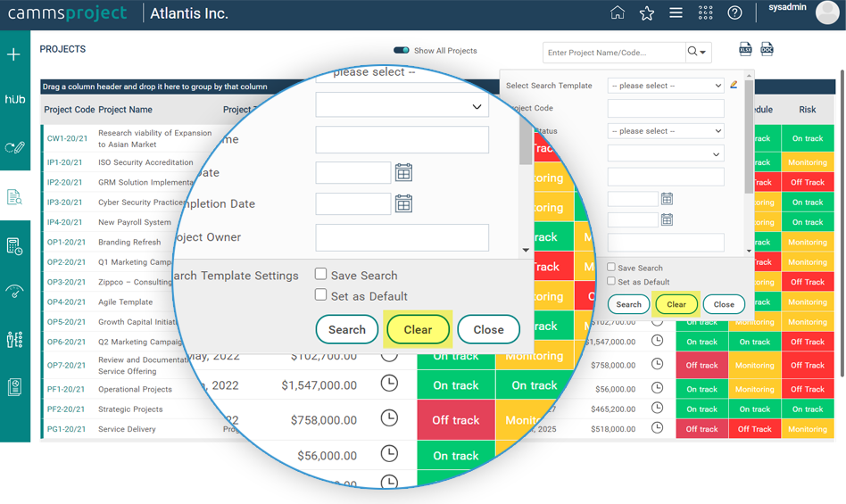Click the clock icon in OP6-20/21 row
The width and height of the screenshot is (846, 504).
[657, 341]
